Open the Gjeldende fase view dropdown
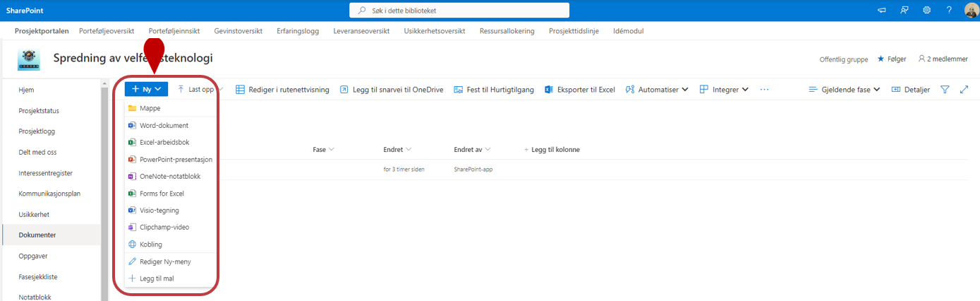This screenshot has height=301, width=980. click(845, 90)
